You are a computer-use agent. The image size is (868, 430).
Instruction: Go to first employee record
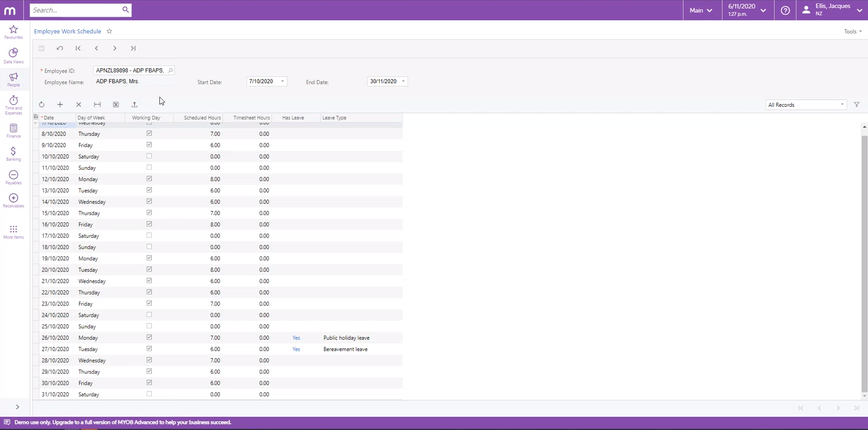click(x=78, y=48)
